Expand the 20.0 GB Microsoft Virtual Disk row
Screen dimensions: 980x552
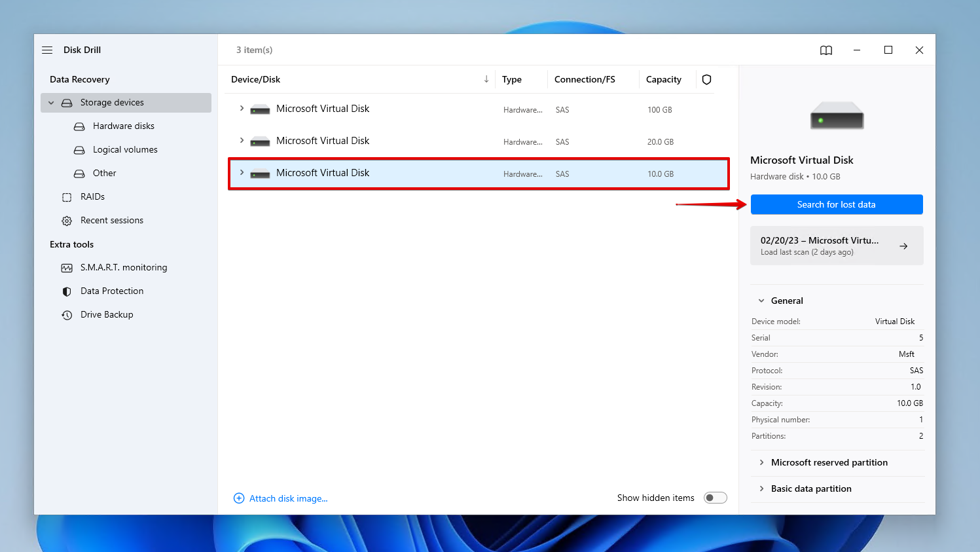tap(242, 140)
